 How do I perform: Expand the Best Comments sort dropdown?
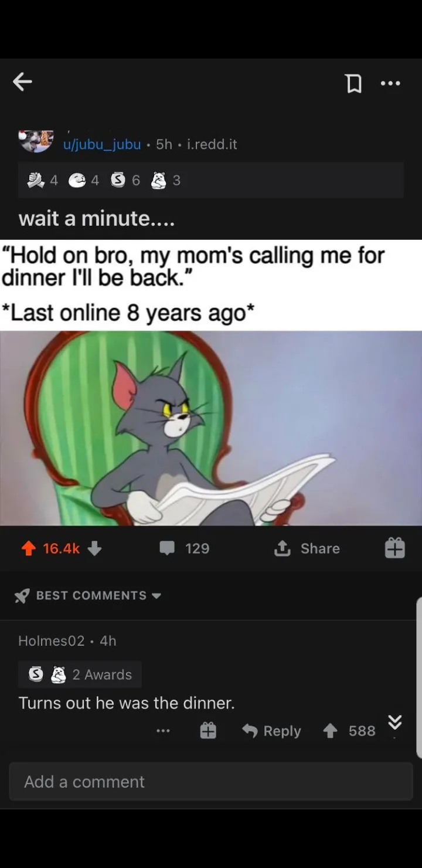88,596
